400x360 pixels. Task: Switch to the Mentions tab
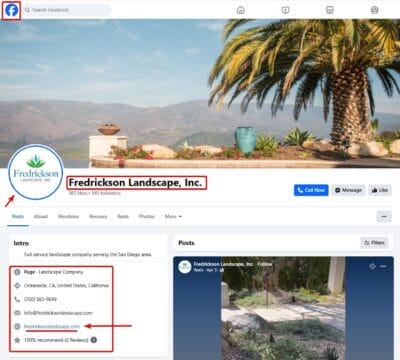coord(68,216)
